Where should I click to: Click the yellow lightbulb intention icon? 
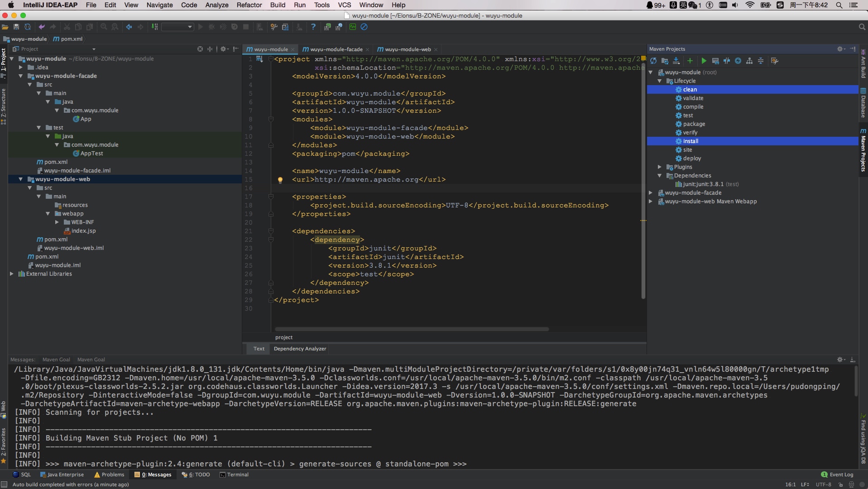click(280, 180)
